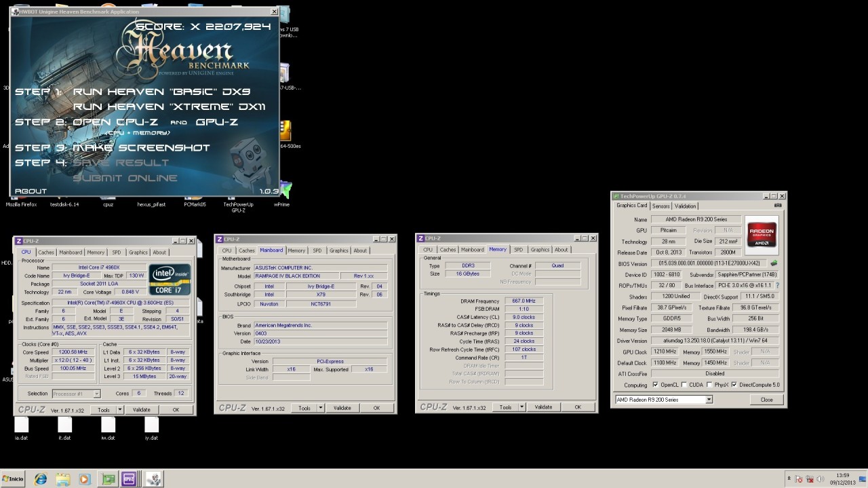This screenshot has height=488, width=868.
Task: Click Close button in GPU-Z
Action: (766, 400)
